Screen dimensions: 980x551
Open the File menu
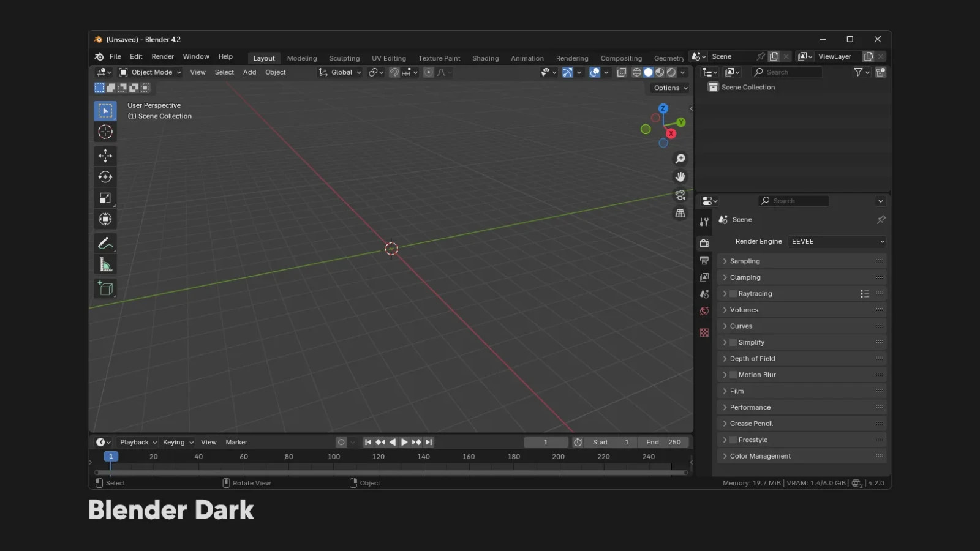click(115, 56)
